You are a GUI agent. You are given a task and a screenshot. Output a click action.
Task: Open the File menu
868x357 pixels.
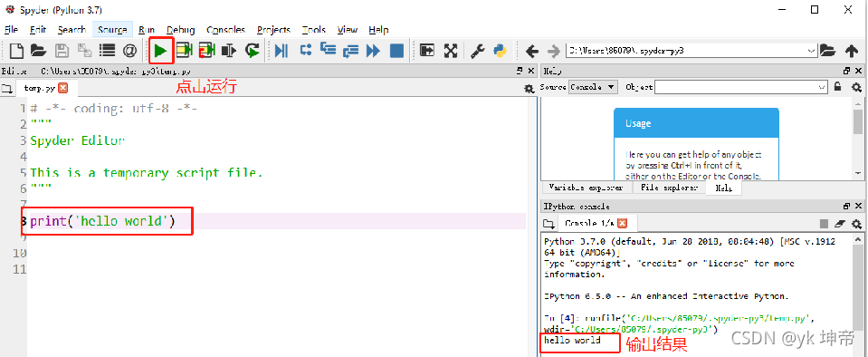pyautogui.click(x=11, y=30)
